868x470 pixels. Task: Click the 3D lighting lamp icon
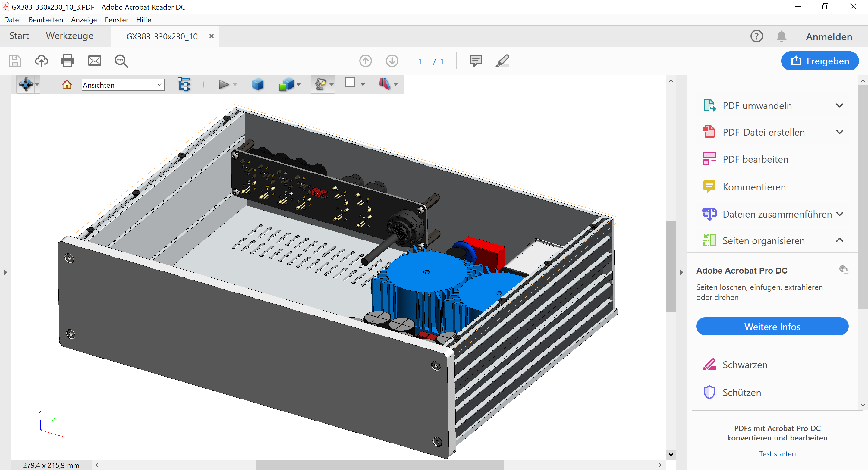tap(320, 84)
